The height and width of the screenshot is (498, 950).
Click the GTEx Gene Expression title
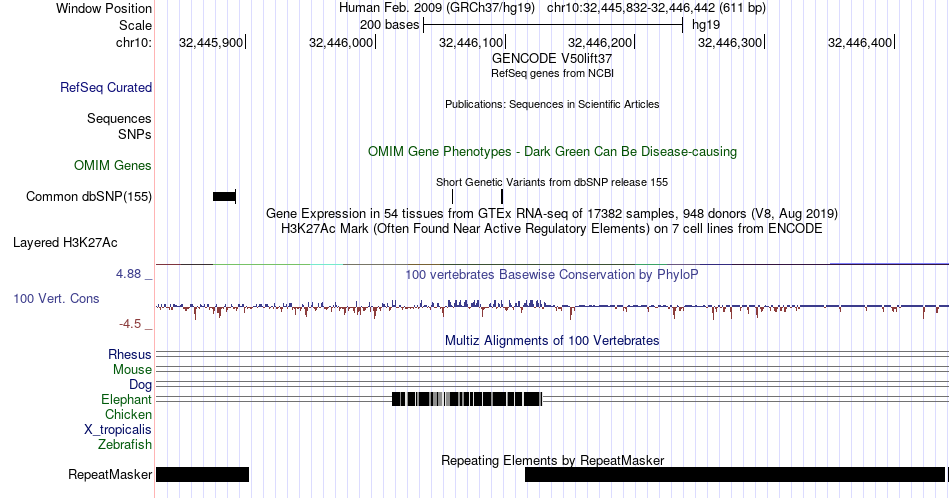coord(552,213)
